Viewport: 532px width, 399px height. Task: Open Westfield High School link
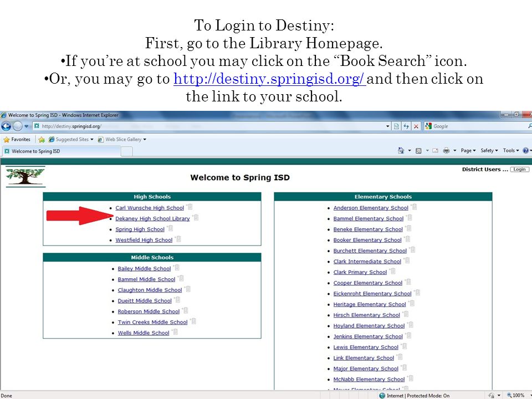[144, 240]
